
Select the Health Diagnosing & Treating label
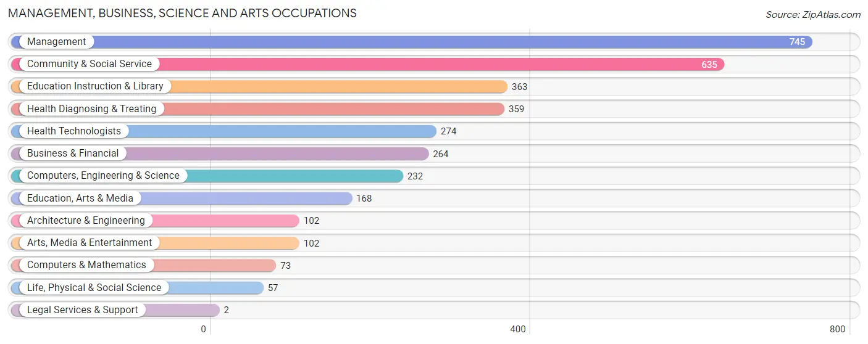[x=92, y=109]
